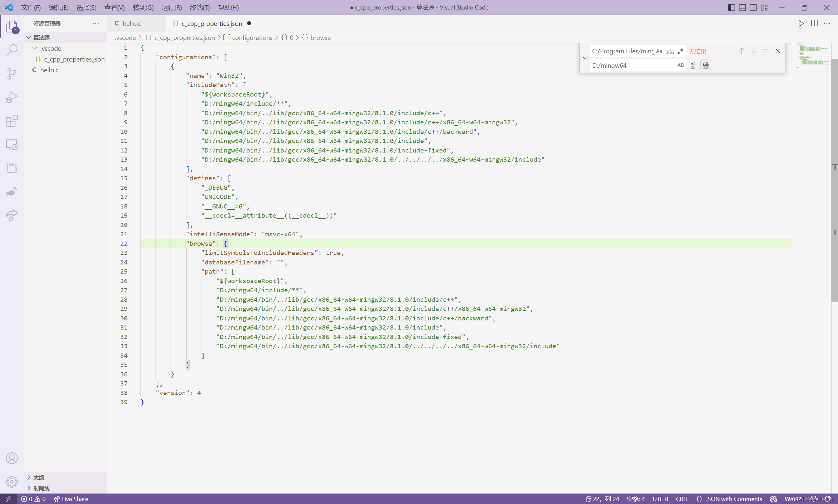This screenshot has height=504, width=838.
Task: Expand the .vscode folder in explorer
Action: tap(52, 48)
